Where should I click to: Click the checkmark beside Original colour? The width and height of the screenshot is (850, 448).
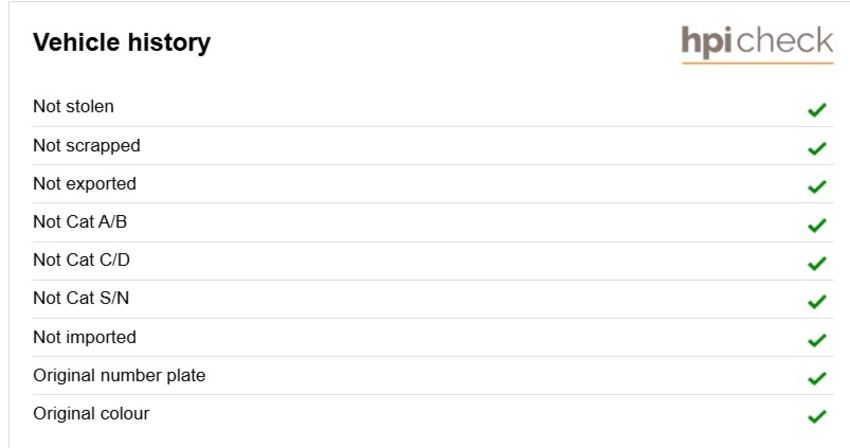pos(817,417)
